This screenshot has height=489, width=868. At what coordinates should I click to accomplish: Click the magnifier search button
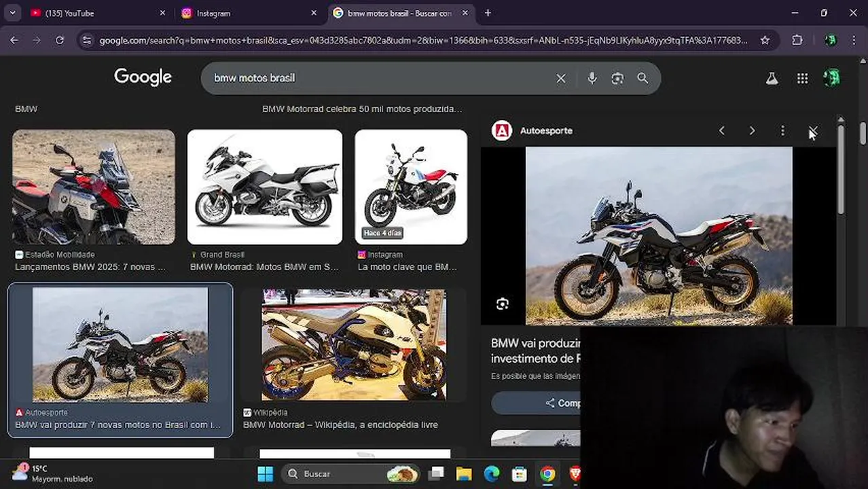pyautogui.click(x=643, y=78)
